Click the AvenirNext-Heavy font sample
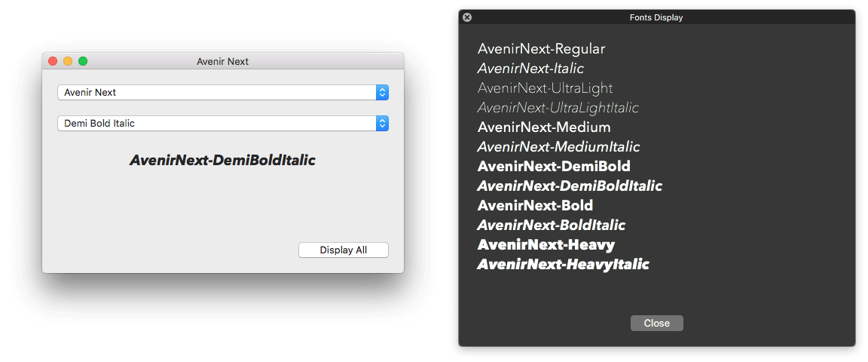 click(546, 244)
